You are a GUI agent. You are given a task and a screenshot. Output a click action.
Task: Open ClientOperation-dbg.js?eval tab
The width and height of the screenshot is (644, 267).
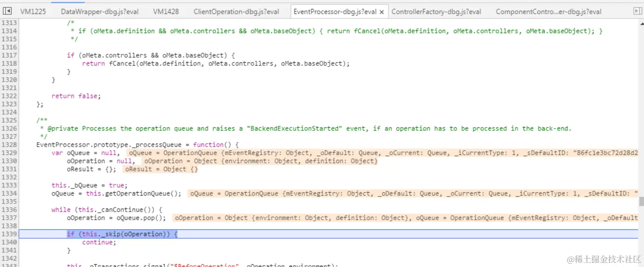(237, 12)
